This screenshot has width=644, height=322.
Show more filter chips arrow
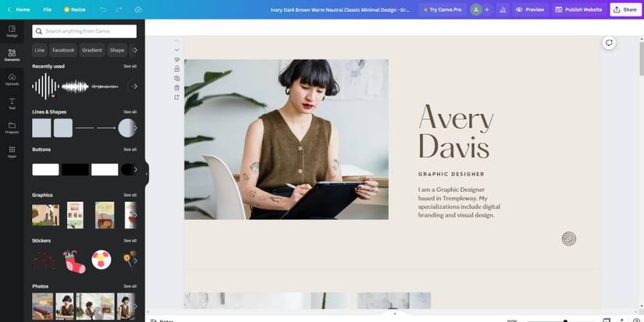[x=135, y=50]
